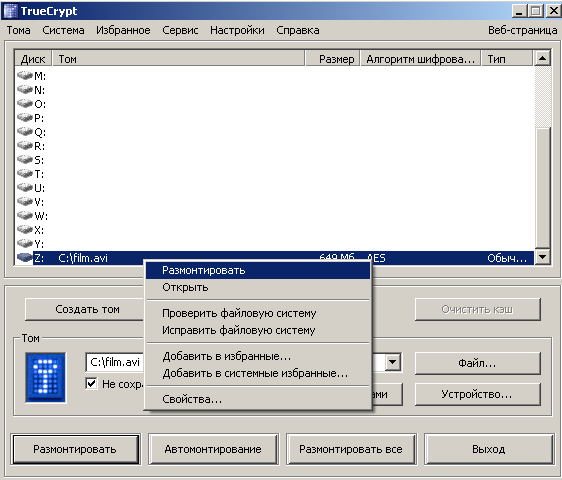This screenshot has width=562, height=480.
Task: Click the Автомонтирование button
Action: [213, 449]
